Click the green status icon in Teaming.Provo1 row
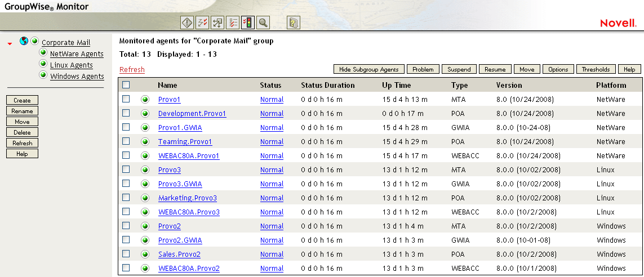The image size is (644, 277). 145,141
